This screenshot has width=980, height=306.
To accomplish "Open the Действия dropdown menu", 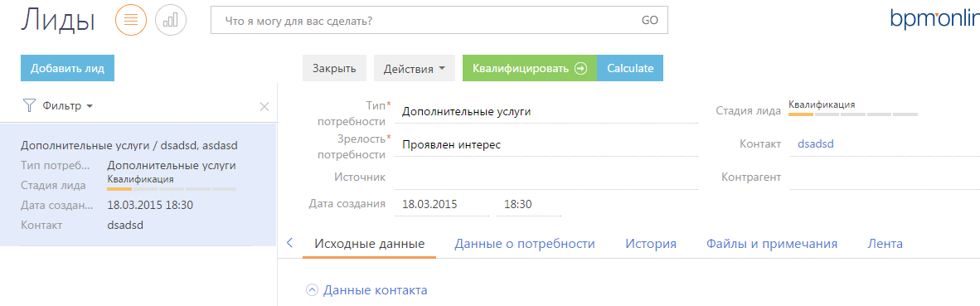I will [415, 69].
